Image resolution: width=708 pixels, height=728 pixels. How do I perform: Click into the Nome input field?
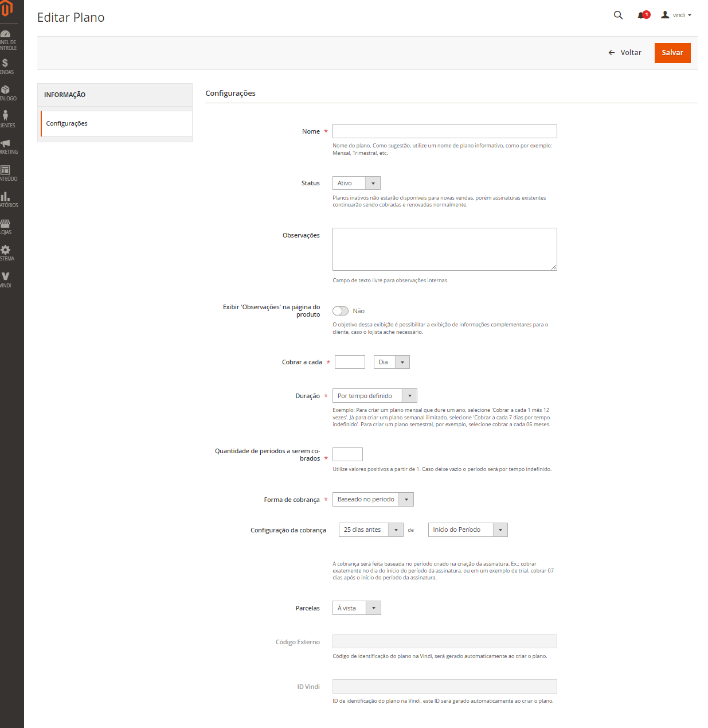444,131
